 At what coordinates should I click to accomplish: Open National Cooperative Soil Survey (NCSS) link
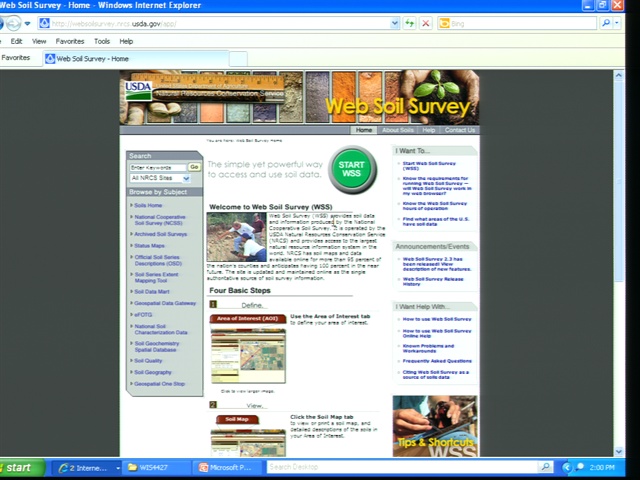[x=160, y=220]
